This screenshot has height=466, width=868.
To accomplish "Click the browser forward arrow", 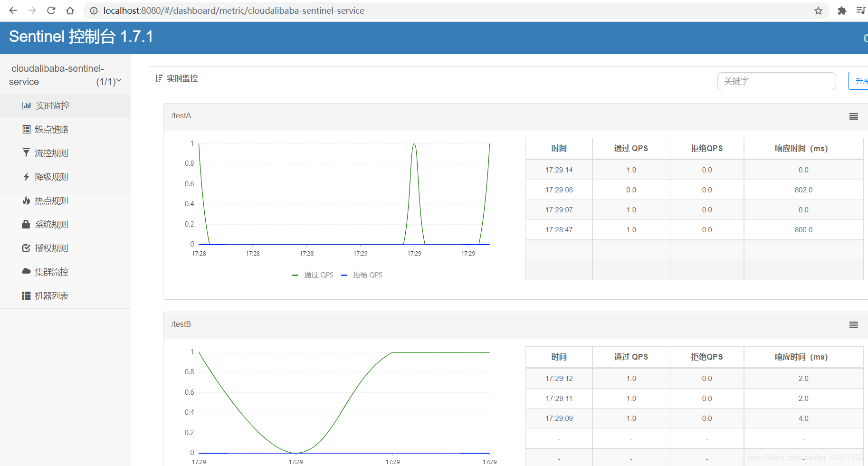I will pyautogui.click(x=32, y=10).
